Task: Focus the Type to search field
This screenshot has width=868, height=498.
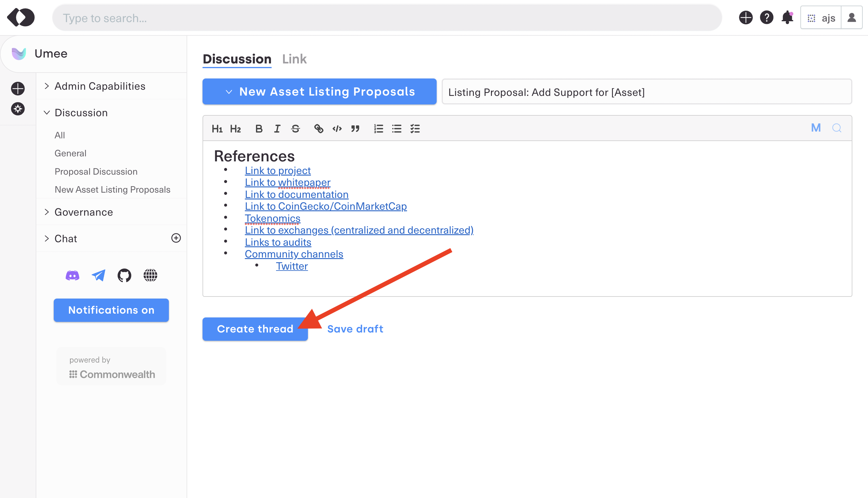Action: pos(387,18)
